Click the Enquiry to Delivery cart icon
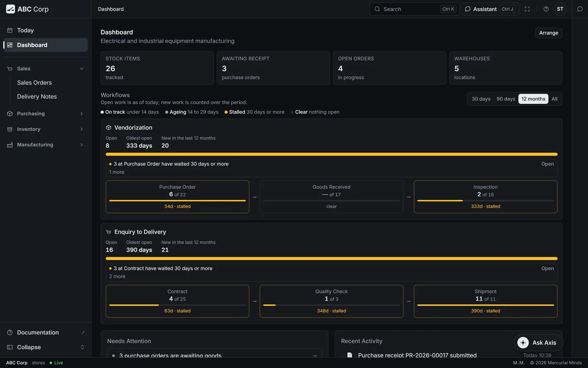Viewport: 588px width, 368px height. [108, 232]
